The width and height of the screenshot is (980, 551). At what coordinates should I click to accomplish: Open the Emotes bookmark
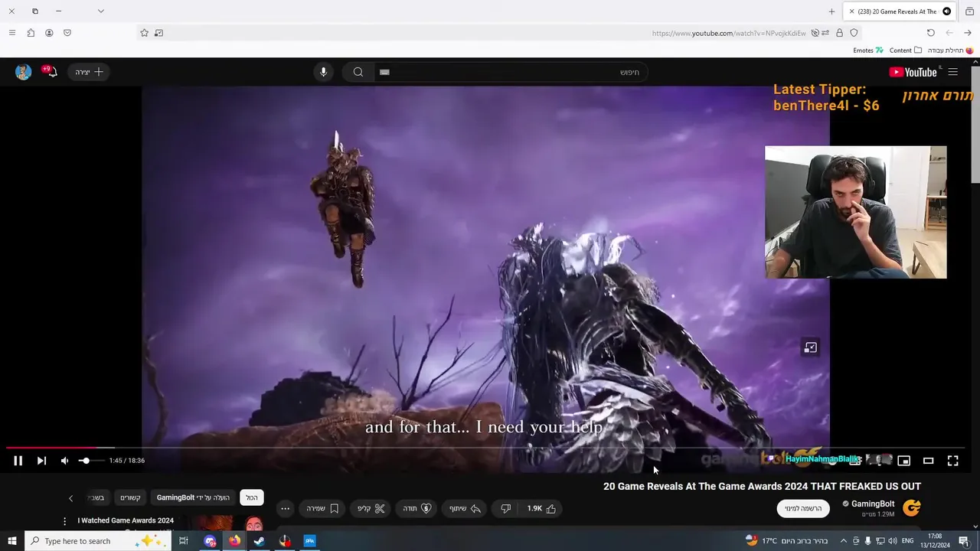tap(868, 51)
